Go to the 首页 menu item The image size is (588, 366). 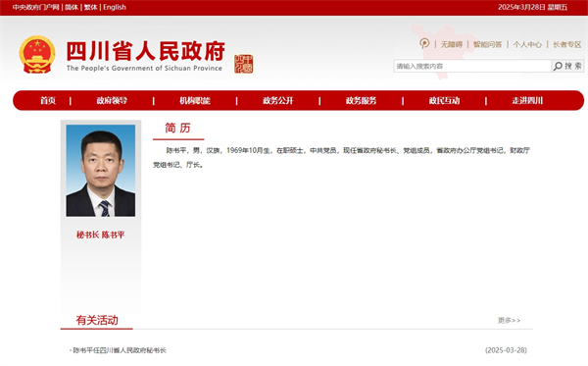tap(48, 101)
